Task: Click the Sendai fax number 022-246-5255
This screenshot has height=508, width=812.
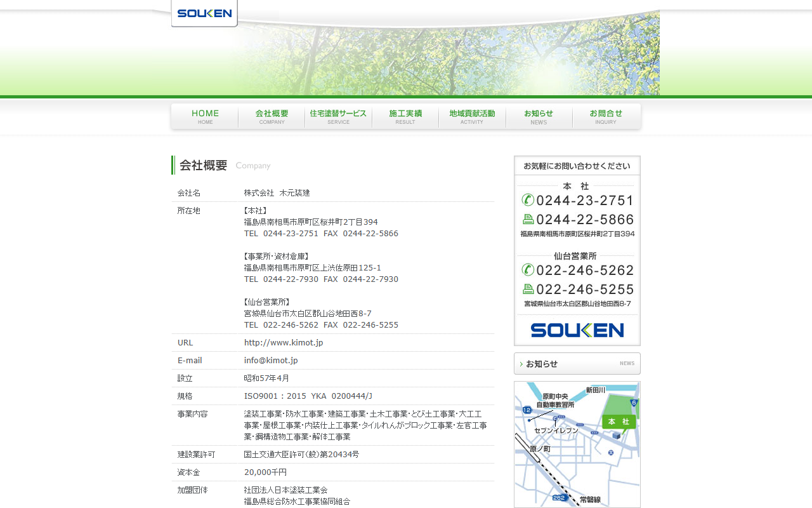Action: (585, 290)
